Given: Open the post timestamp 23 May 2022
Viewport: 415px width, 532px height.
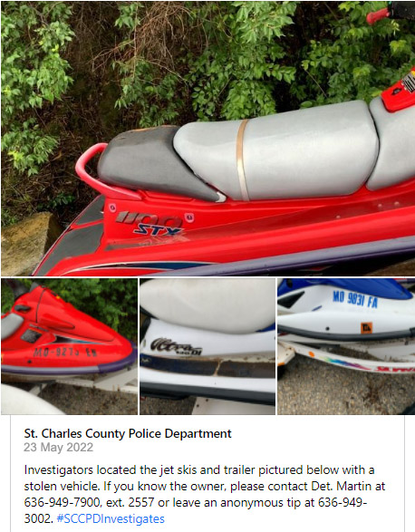Looking at the screenshot, I should [58, 447].
